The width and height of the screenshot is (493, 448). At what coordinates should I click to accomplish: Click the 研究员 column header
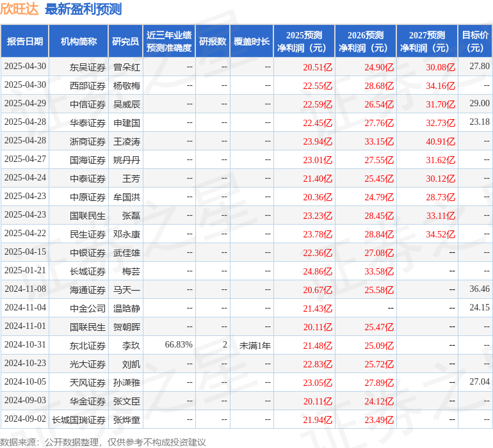click(125, 42)
